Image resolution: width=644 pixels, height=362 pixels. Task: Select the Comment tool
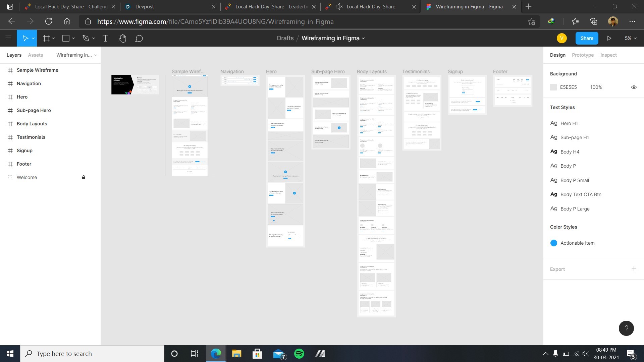pos(139,38)
